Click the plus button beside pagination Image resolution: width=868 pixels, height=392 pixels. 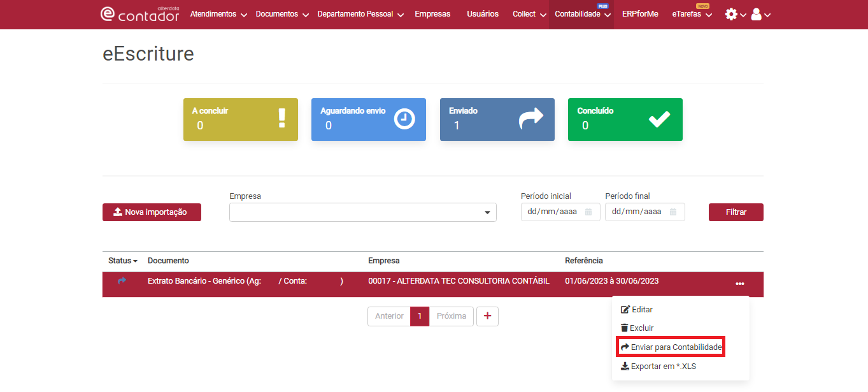(487, 316)
